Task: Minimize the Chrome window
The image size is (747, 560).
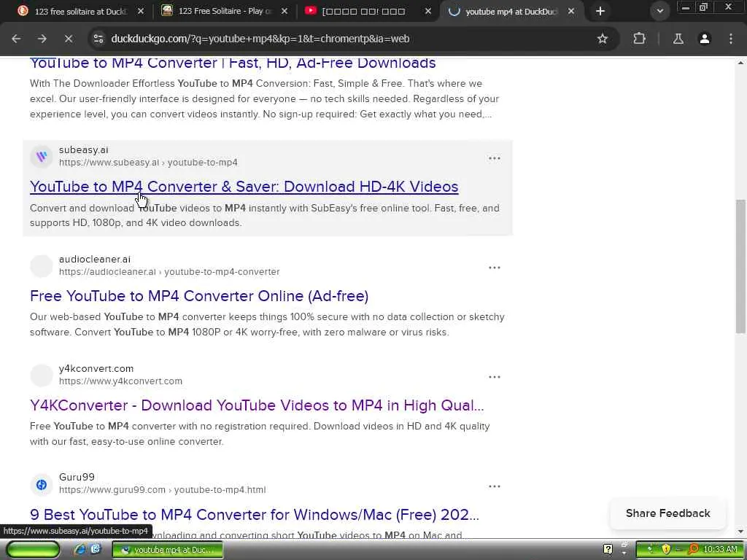Action: [x=685, y=7]
